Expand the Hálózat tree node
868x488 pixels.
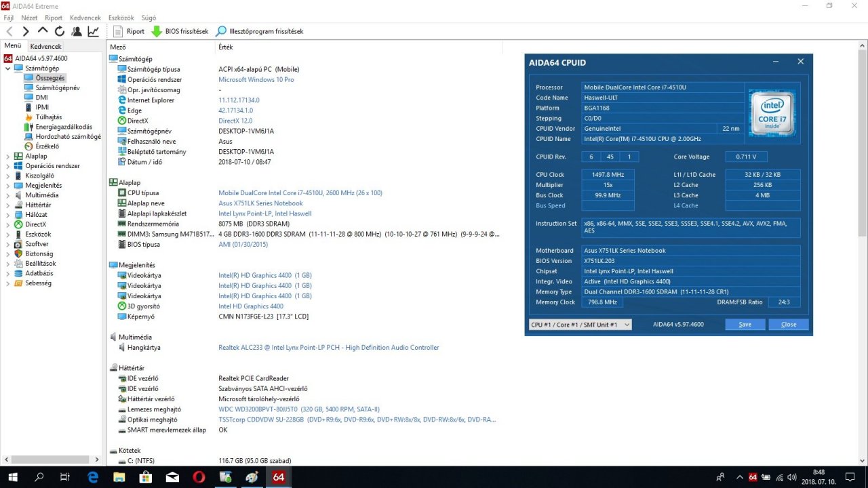(7, 214)
